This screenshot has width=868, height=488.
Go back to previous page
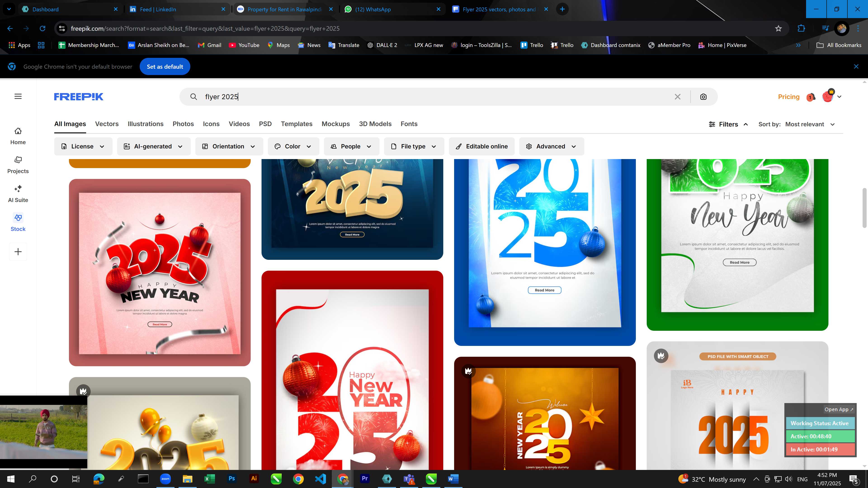pos(10,29)
